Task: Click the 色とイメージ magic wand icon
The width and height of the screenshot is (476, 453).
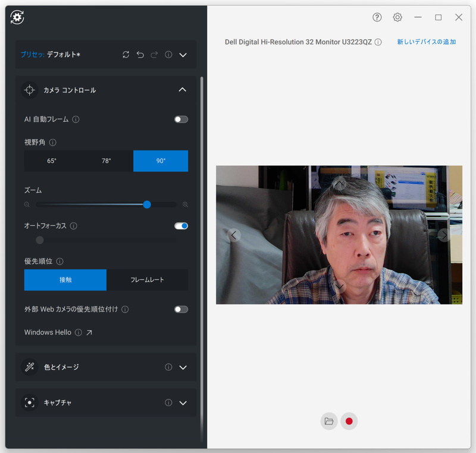Action: click(29, 367)
